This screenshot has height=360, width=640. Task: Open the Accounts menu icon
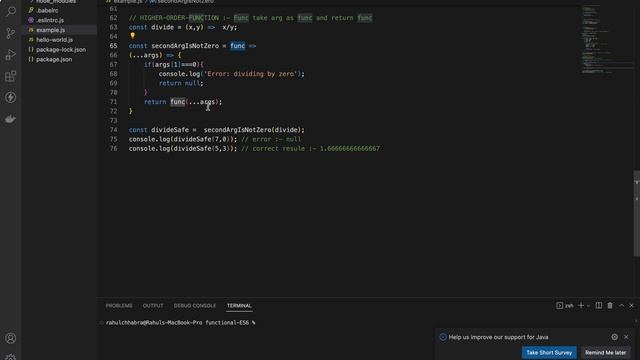click(x=11, y=338)
